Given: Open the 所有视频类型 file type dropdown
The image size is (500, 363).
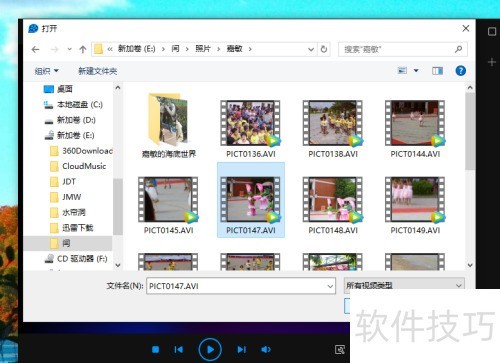Looking at the screenshot, I should pos(404,285).
